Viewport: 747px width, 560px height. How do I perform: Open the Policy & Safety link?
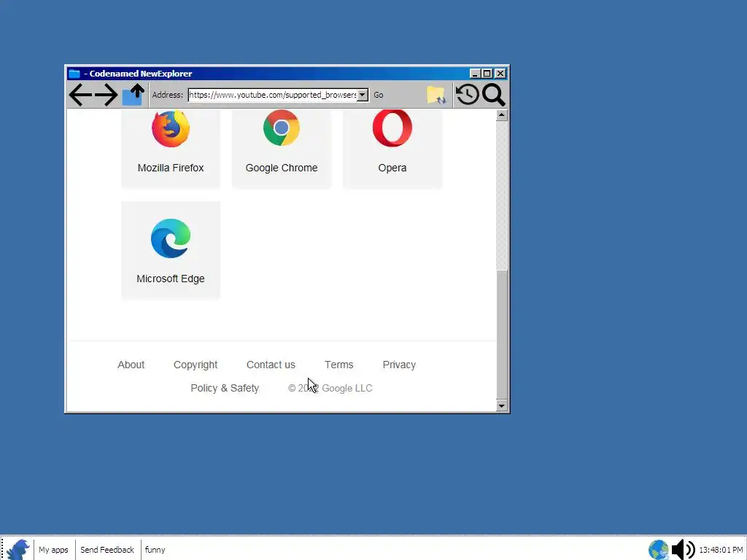[x=225, y=388]
